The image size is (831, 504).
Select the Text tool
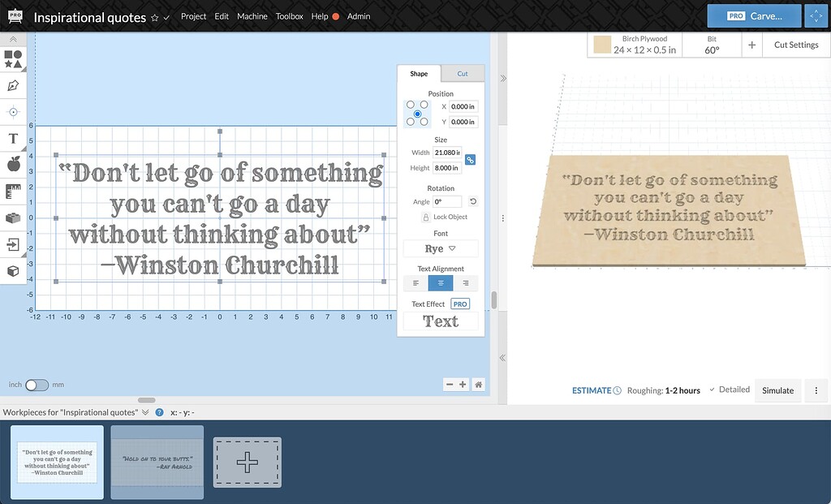[12, 138]
